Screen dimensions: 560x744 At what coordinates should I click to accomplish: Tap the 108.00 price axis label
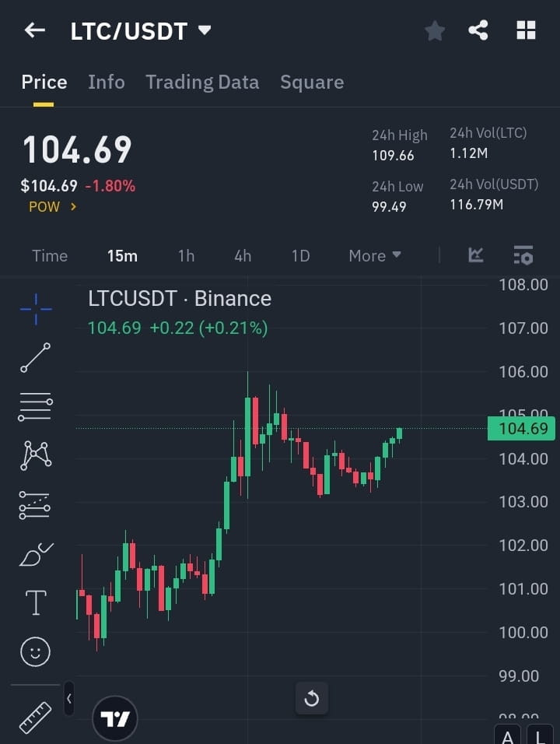(523, 285)
